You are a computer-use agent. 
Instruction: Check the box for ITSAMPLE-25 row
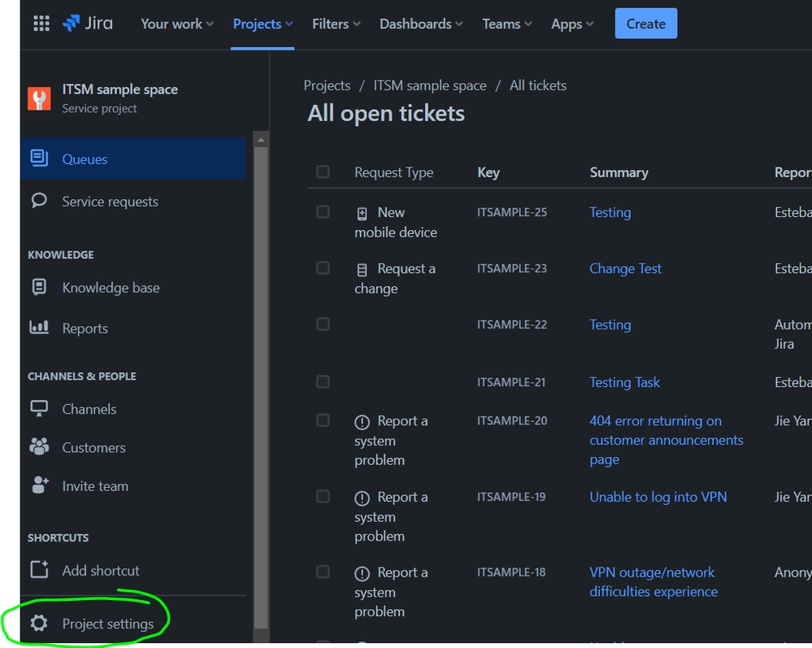pos(323,211)
